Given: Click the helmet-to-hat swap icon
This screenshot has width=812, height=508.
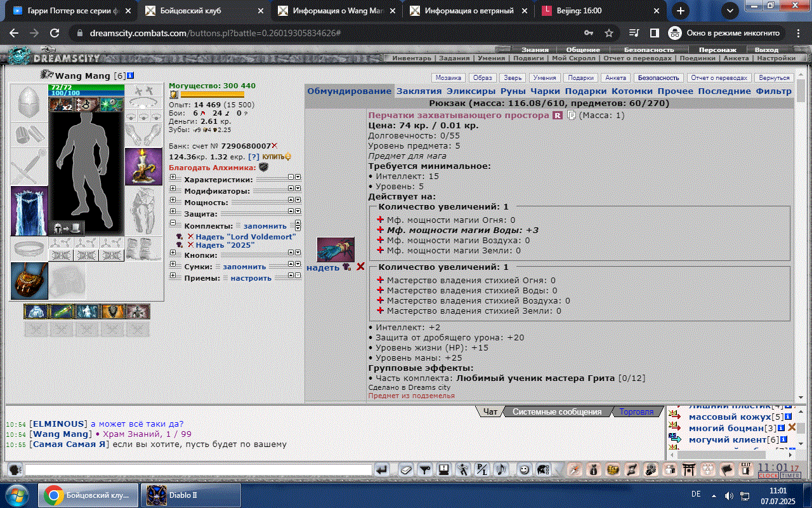Looking at the screenshot, I should (67, 228).
